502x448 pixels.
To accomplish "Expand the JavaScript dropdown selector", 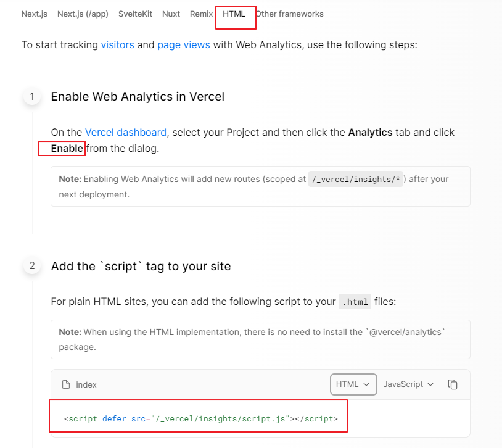I will (x=408, y=384).
